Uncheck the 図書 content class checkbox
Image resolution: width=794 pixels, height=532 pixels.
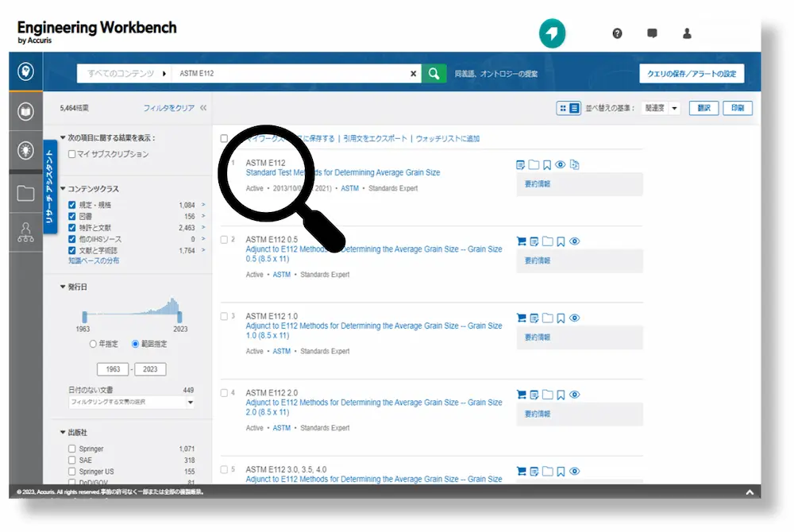tap(72, 216)
